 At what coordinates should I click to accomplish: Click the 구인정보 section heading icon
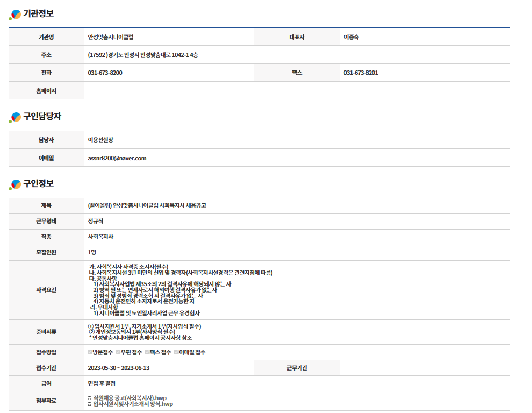point(15,184)
